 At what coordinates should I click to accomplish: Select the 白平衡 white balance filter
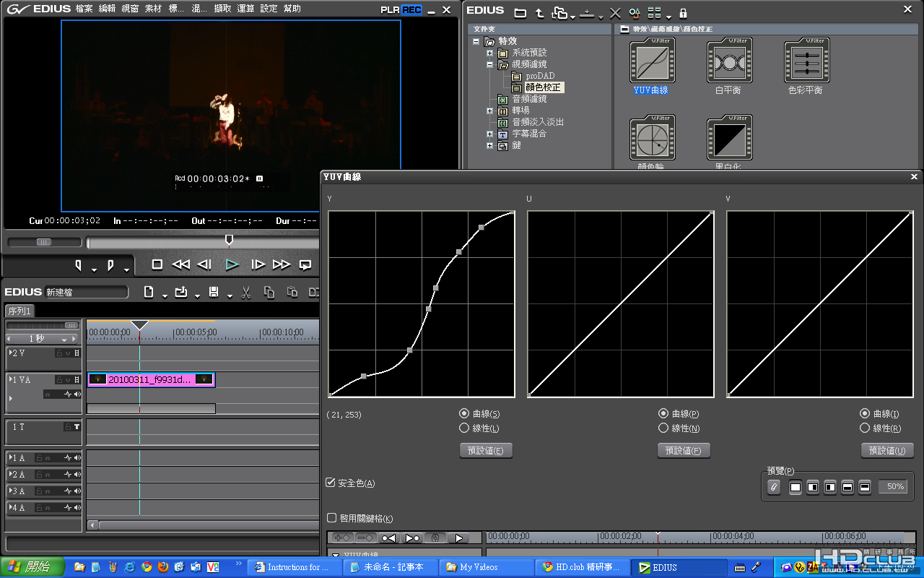tap(729, 62)
